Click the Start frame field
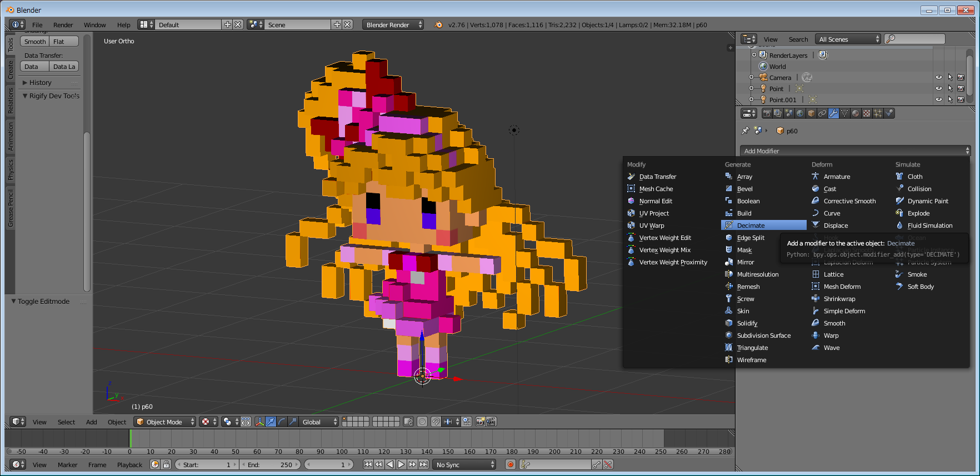The image size is (980, 476). [x=206, y=464]
